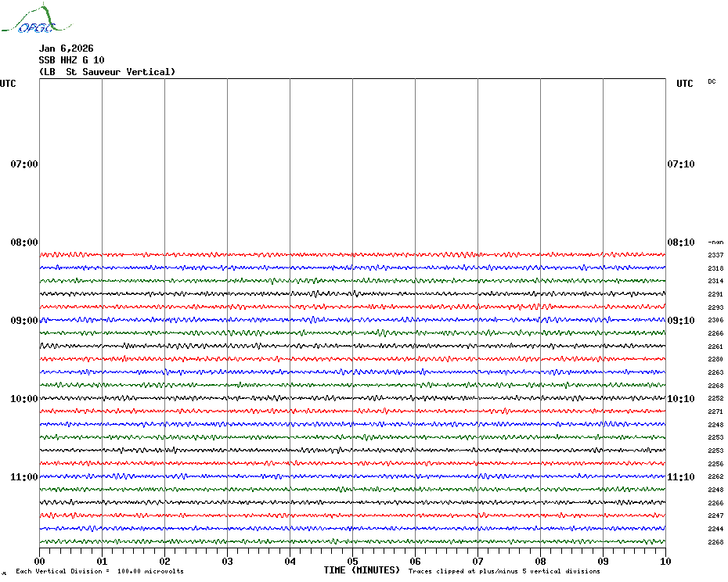
Task: Click the St Sauveur Vertical subtitle
Action: [x=107, y=72]
